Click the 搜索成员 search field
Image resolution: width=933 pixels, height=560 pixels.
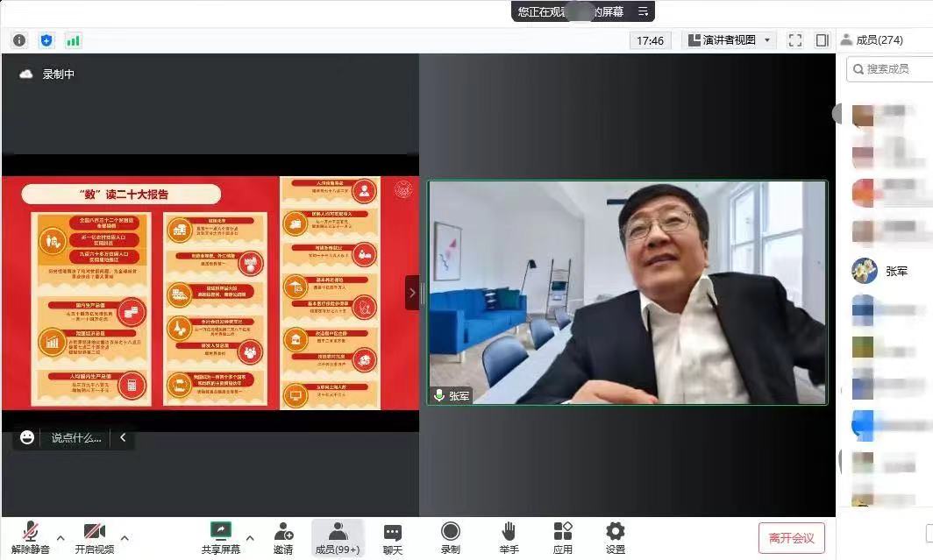coord(894,68)
